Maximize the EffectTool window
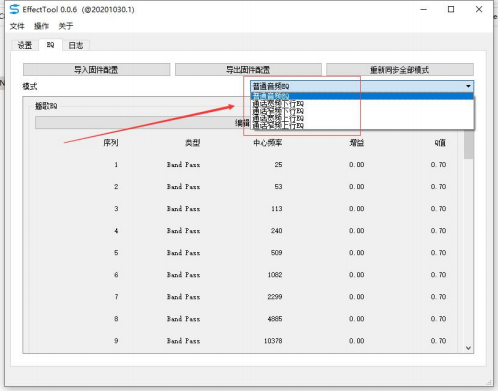 point(451,9)
